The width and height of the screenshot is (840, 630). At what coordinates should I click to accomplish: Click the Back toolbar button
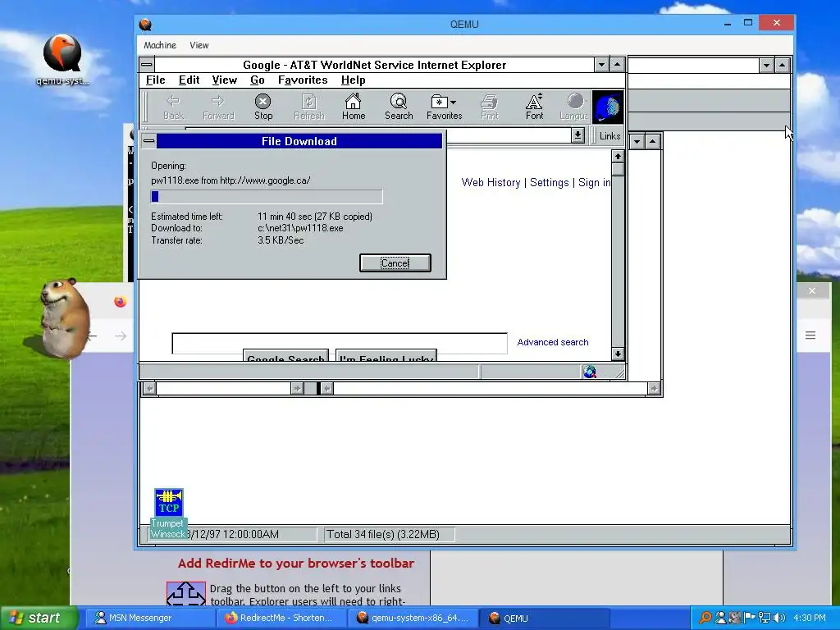173,107
